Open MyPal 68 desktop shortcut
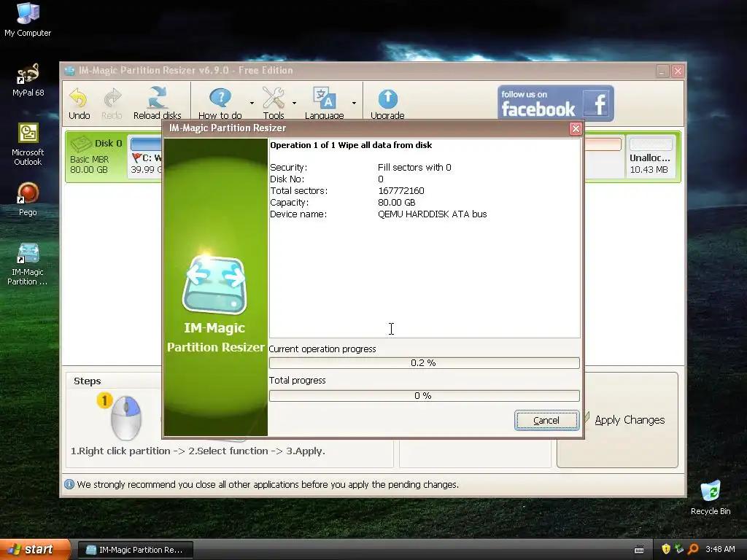 click(x=28, y=80)
